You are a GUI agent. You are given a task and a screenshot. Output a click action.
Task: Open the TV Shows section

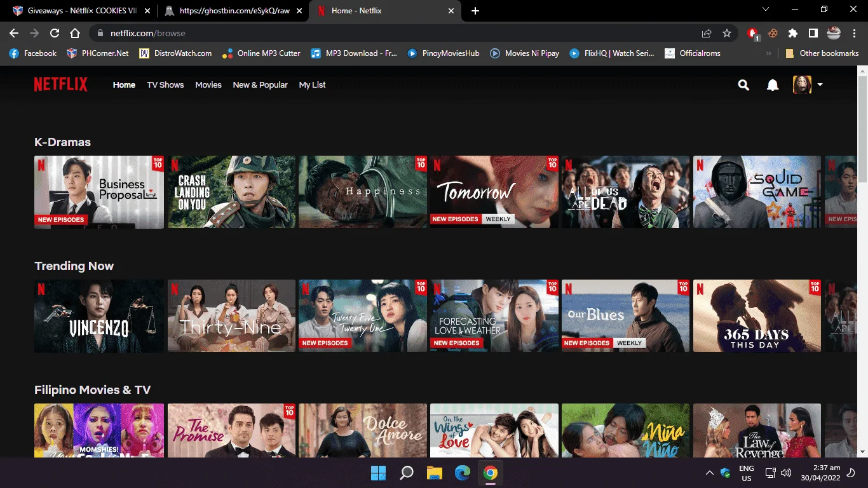pos(165,85)
